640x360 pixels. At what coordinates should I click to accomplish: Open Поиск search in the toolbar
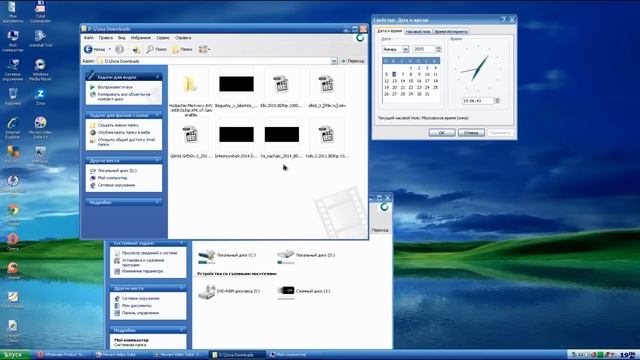[x=157, y=49]
